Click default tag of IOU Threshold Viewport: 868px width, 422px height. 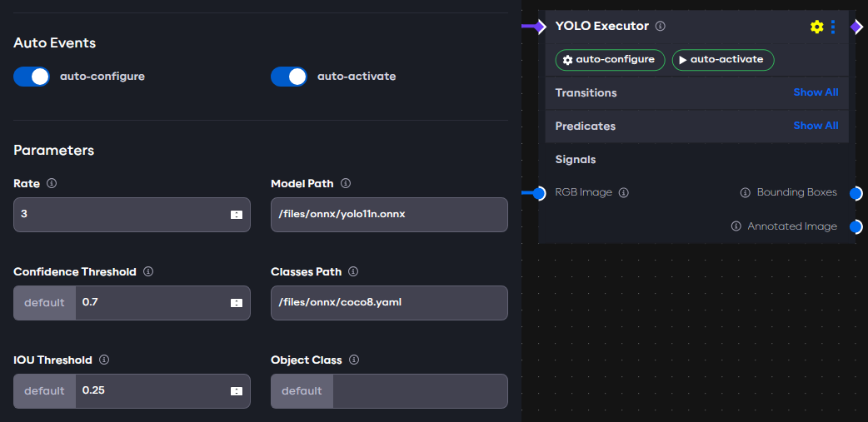point(44,391)
